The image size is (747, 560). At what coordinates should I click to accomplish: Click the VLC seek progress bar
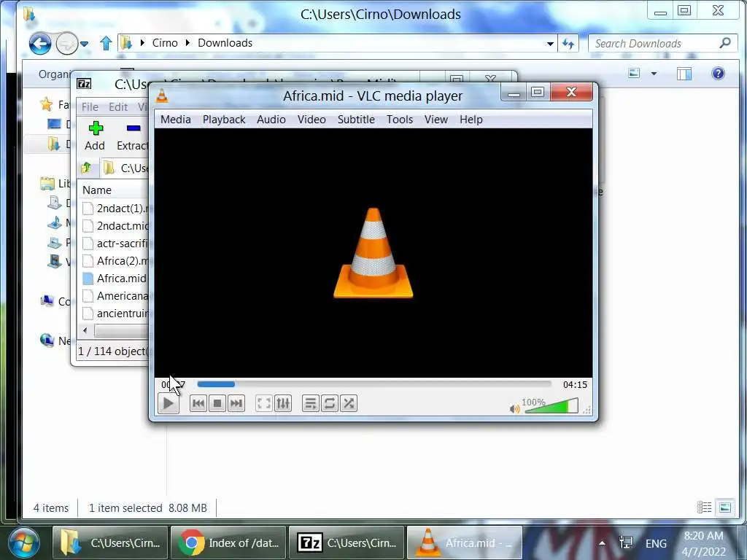point(374,384)
